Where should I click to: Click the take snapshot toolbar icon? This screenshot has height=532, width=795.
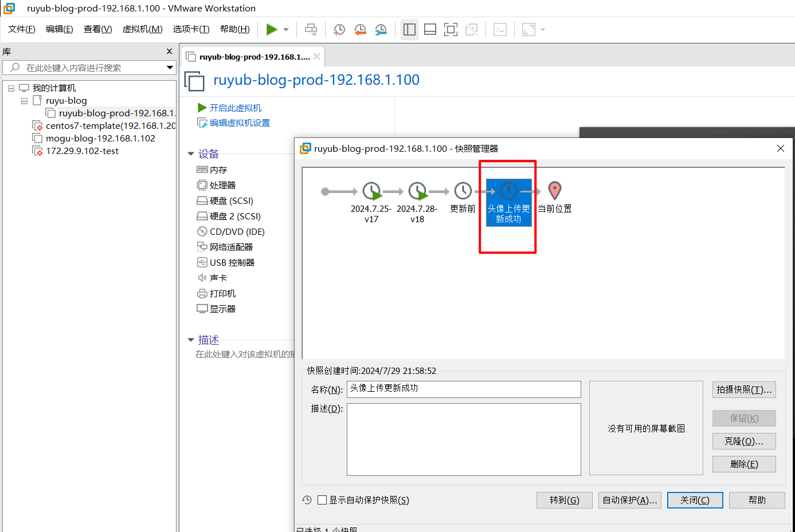coord(339,29)
